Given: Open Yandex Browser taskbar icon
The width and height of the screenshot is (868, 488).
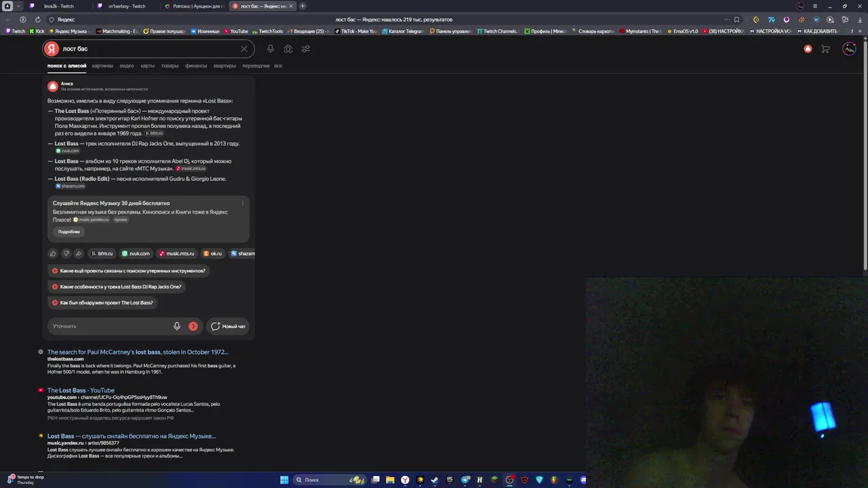Looking at the screenshot, I should click(x=405, y=480).
